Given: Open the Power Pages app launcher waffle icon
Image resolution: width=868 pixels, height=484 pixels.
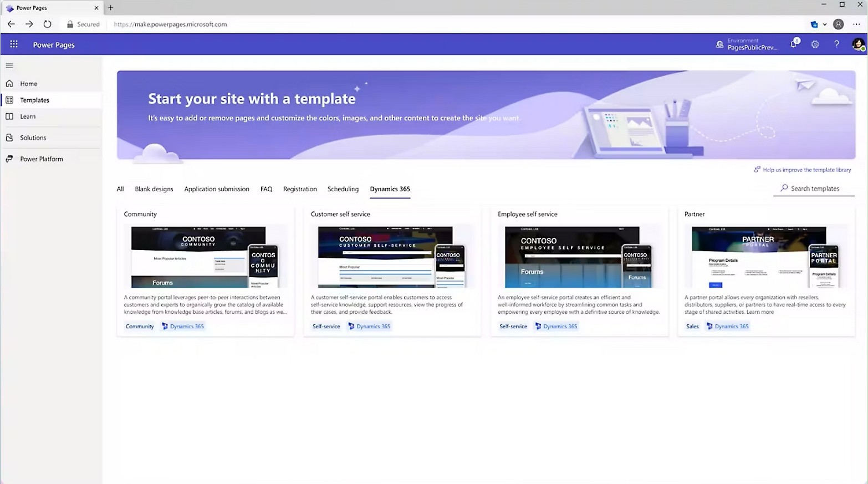Looking at the screenshot, I should (14, 44).
